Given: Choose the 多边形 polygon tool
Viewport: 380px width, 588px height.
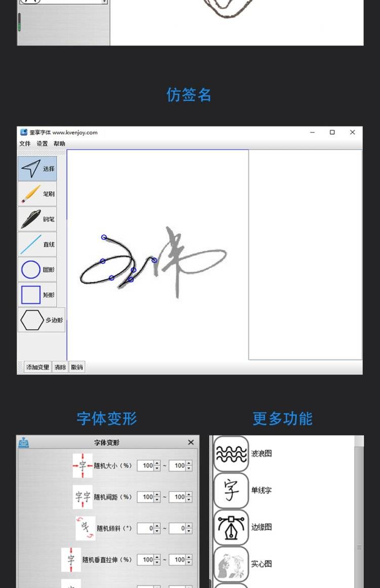Looking at the screenshot, I should [42, 320].
